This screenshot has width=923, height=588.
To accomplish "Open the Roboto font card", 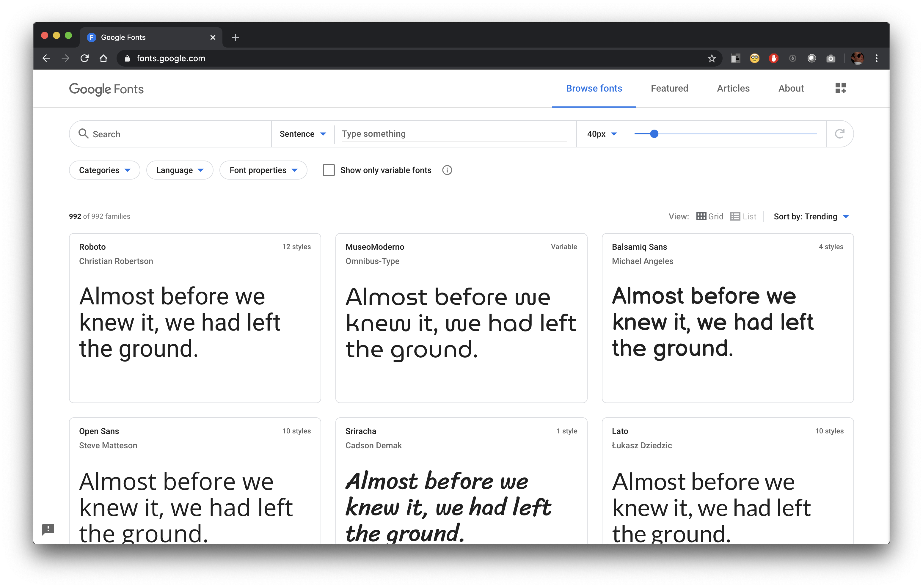I will click(195, 318).
